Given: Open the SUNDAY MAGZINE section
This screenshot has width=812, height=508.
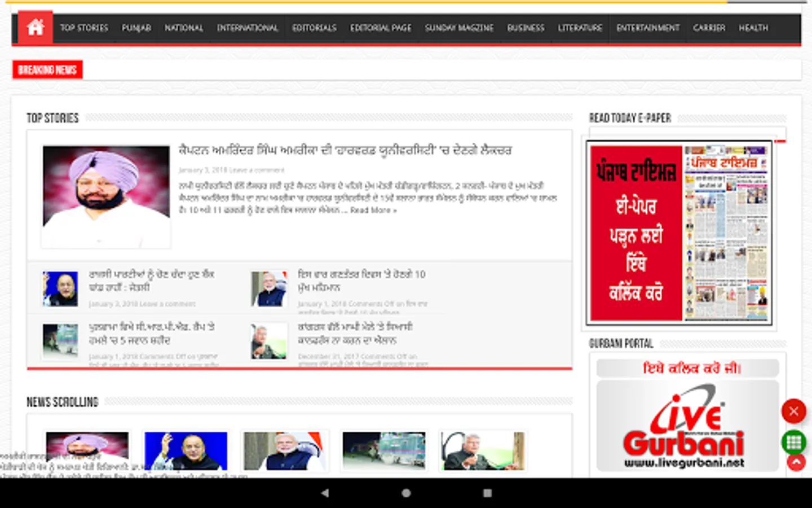Looking at the screenshot, I should pyautogui.click(x=459, y=28).
